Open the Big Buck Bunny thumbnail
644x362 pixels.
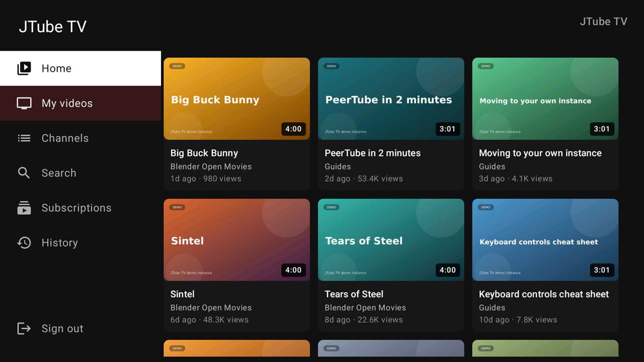tap(236, 99)
